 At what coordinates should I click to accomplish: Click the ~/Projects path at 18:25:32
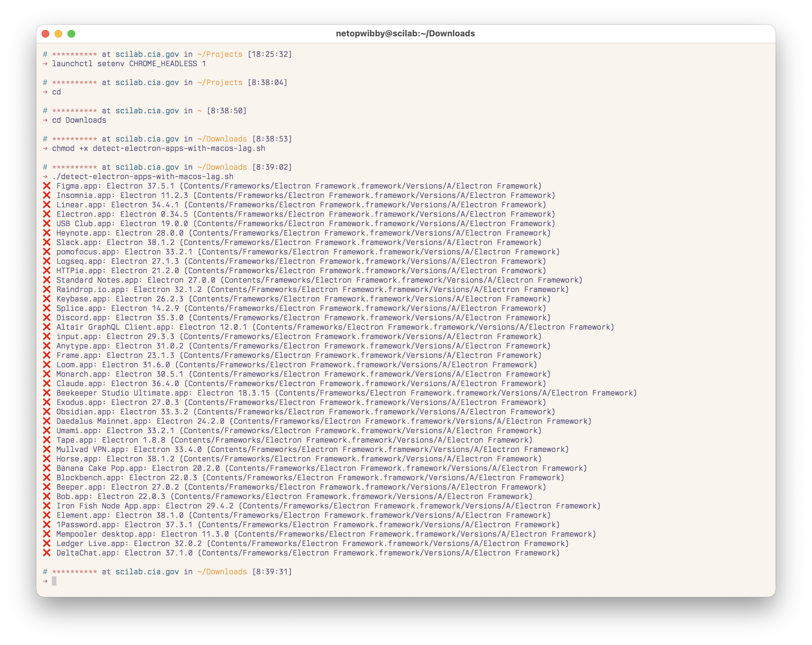tap(220, 54)
